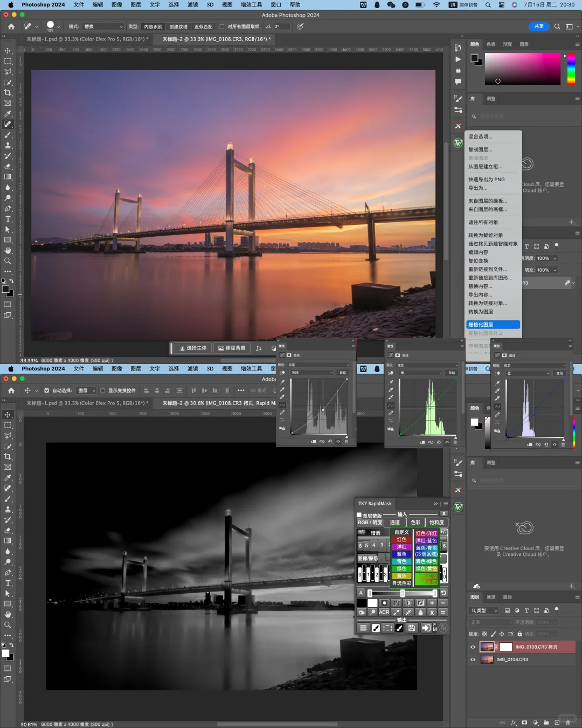Toggle the 显示变换控件 checkbox

tap(102, 390)
